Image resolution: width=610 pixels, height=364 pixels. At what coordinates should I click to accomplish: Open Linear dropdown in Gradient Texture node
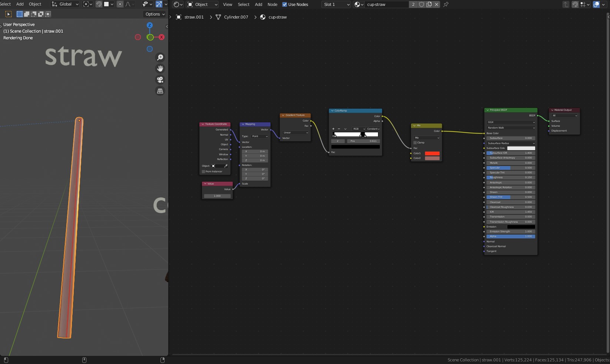295,133
